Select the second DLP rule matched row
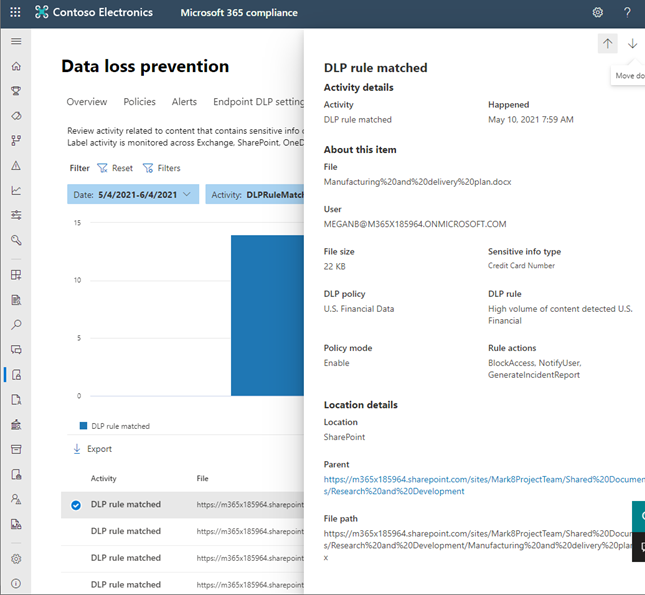This screenshot has height=595, width=645. 183,531
